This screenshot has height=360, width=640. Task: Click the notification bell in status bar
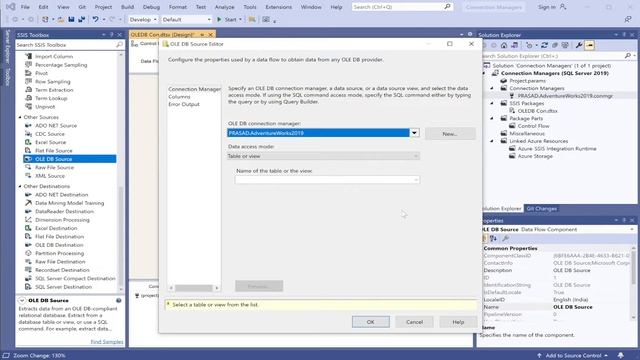621,356
